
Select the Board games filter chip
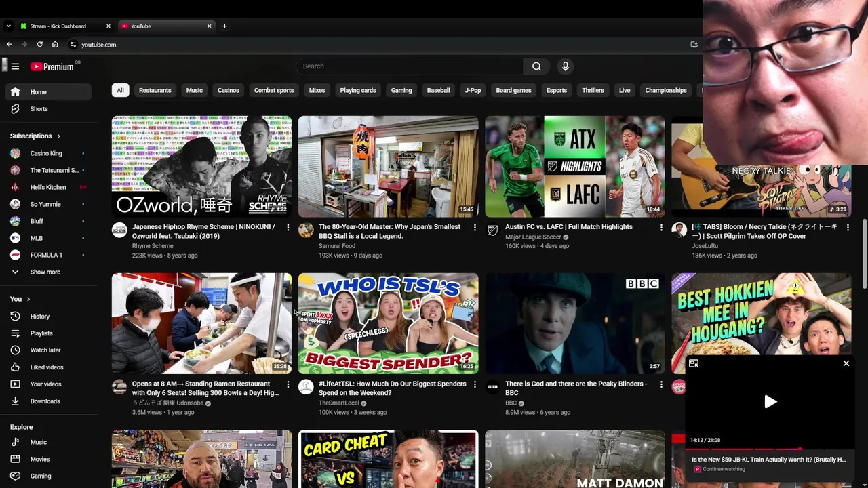tap(513, 90)
